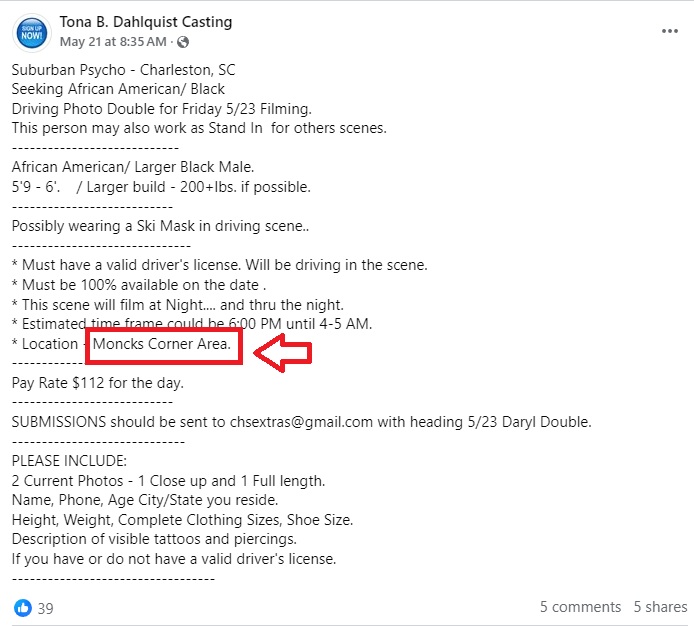Show the 5 shares list
Screen dimensions: 694x626
pos(660,607)
